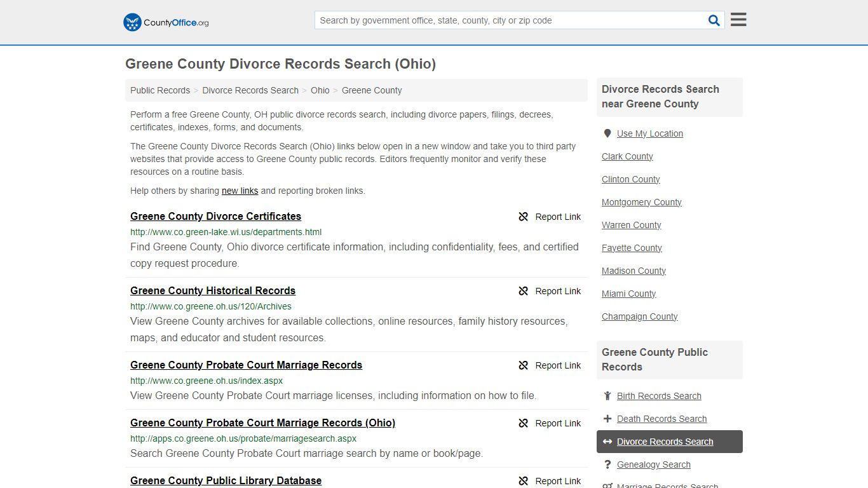Open Greene County Historical Records
Screen dimensions: 868x488
[x=213, y=290]
